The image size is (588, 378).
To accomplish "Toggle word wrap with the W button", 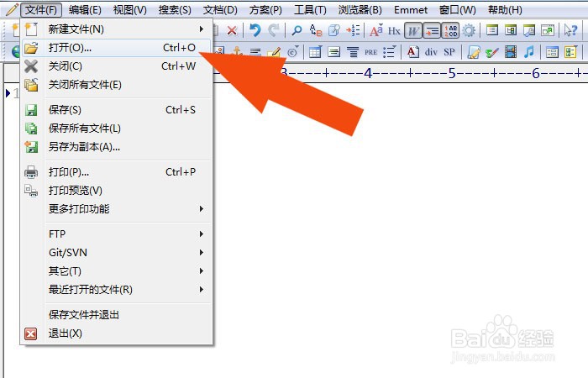I will pyautogui.click(x=413, y=31).
